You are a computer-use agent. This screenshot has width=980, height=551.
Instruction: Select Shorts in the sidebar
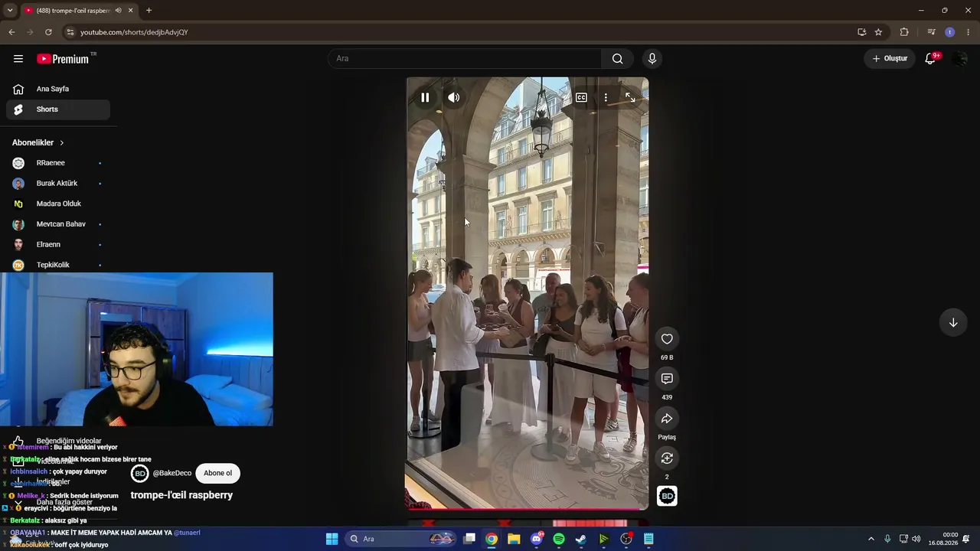click(58, 109)
